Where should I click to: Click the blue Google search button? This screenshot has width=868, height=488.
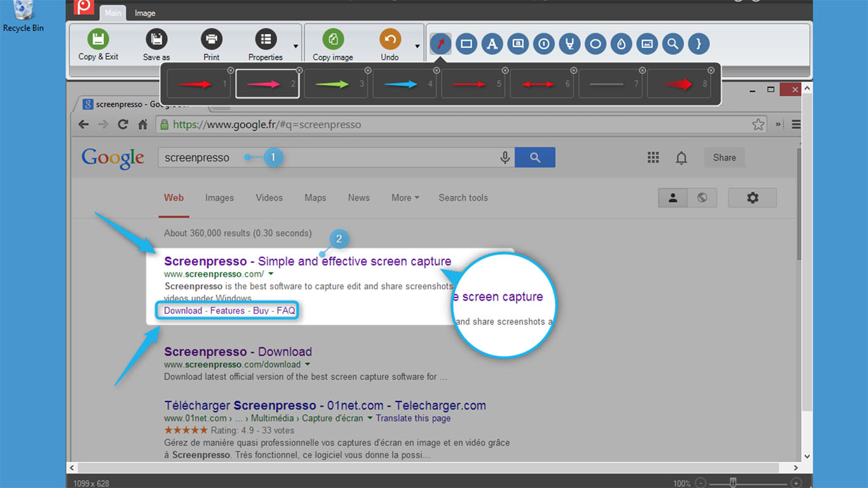click(x=535, y=158)
